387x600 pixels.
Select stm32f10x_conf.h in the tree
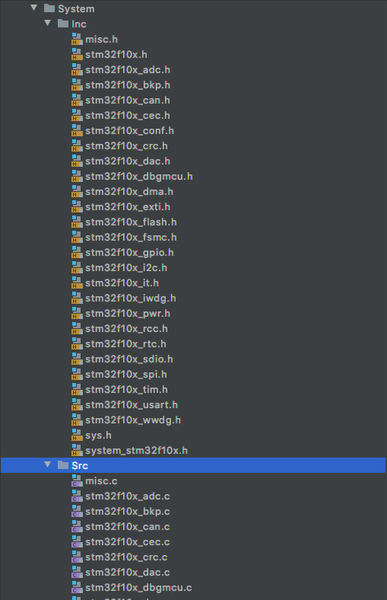pyautogui.click(x=129, y=131)
